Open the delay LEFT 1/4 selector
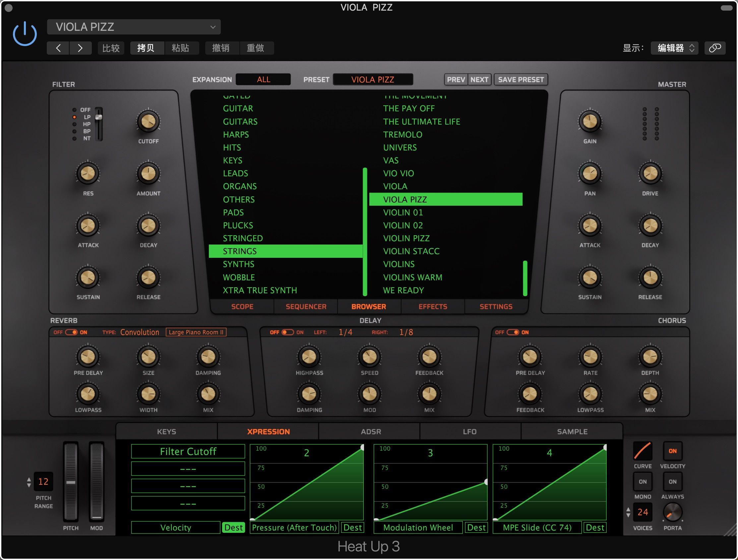 click(x=345, y=332)
